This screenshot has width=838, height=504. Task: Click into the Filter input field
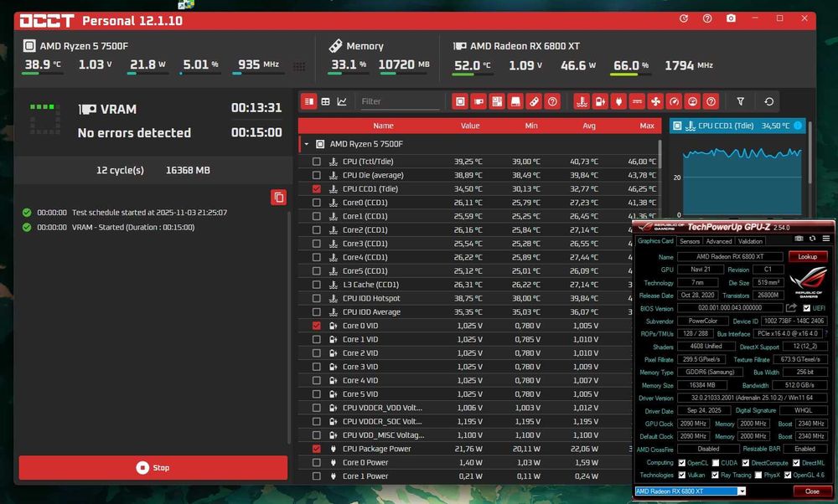pyautogui.click(x=400, y=101)
